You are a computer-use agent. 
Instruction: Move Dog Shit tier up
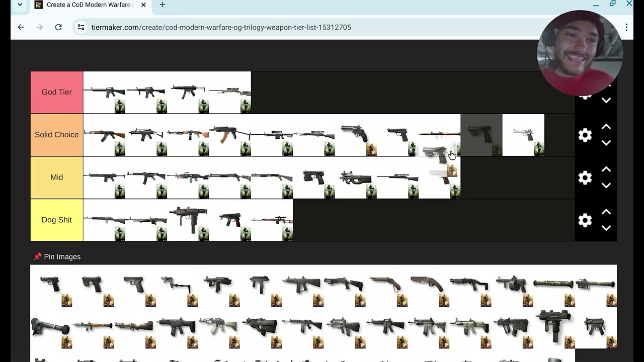click(x=606, y=212)
